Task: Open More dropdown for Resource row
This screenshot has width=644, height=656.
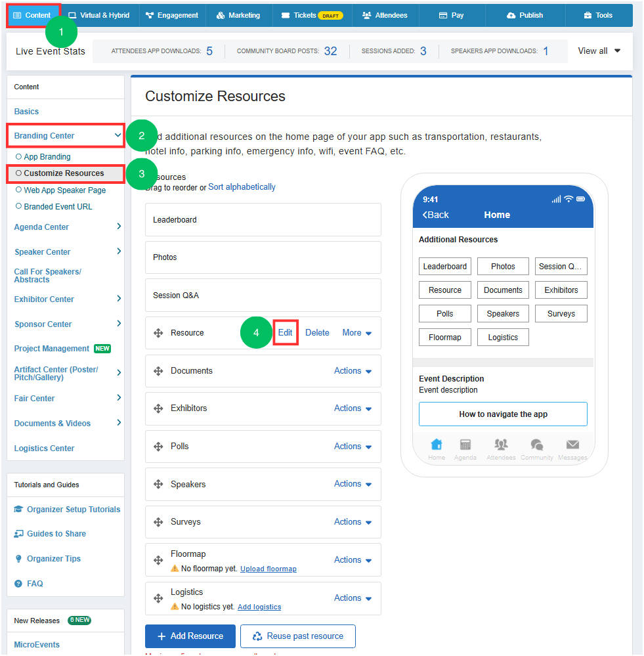Action: [x=356, y=333]
